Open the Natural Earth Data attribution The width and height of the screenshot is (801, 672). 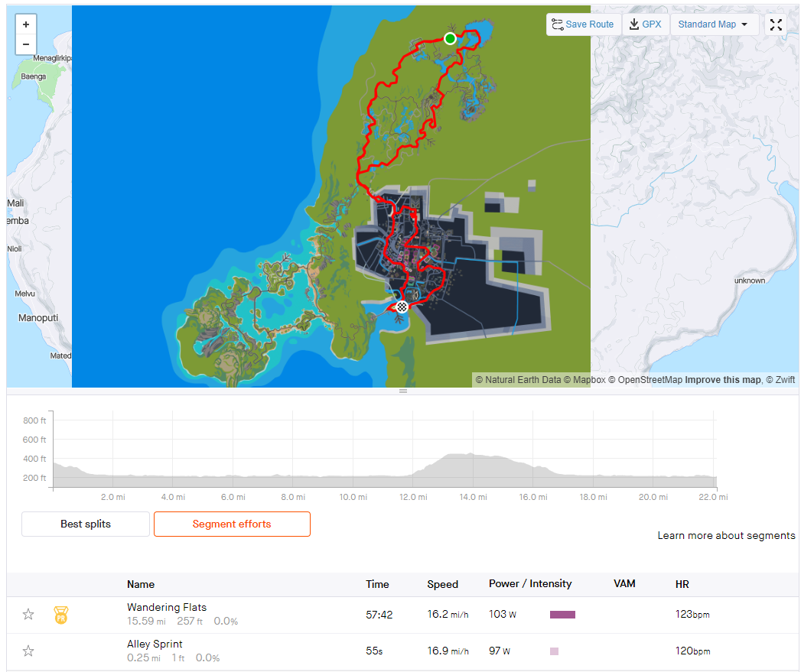tap(519, 380)
